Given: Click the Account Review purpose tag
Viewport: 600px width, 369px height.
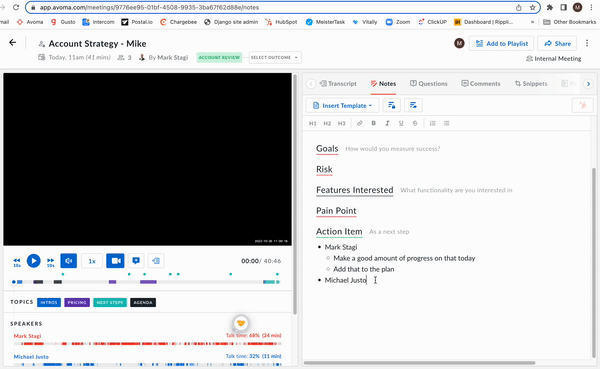Looking at the screenshot, I should point(219,57).
